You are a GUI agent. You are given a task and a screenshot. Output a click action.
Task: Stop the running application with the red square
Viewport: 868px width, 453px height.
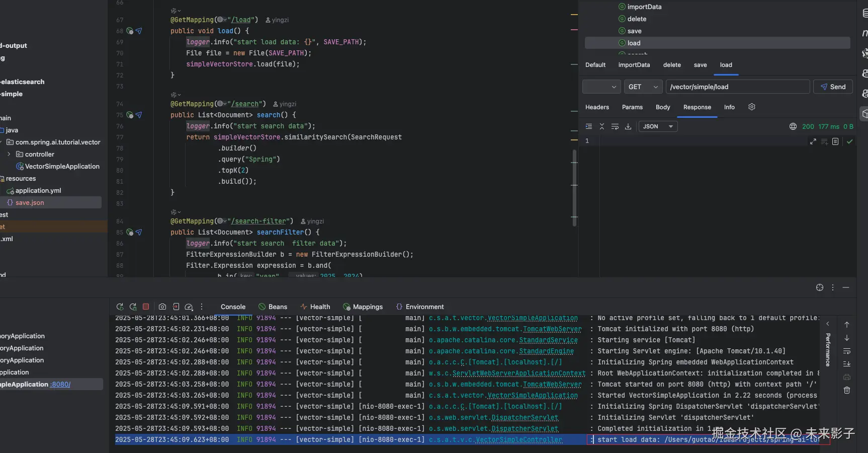coord(146,307)
